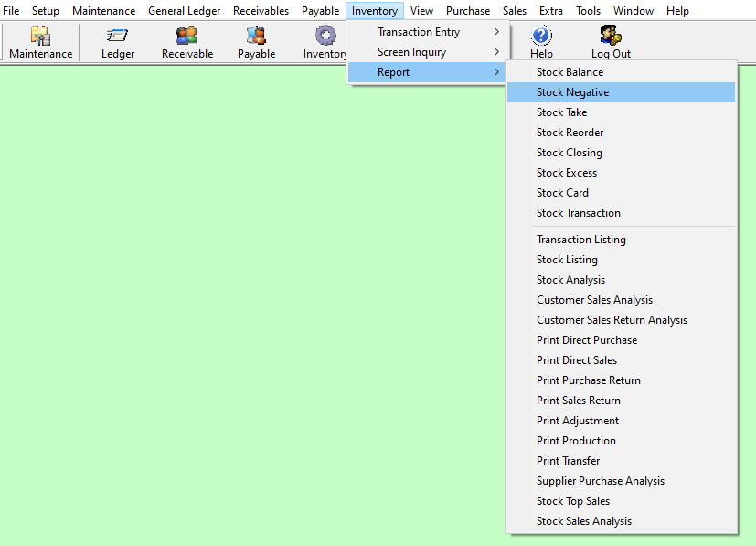Viewport: 756px width, 546px height.
Task: Choose the Stock Analysis report
Action: tap(621, 280)
